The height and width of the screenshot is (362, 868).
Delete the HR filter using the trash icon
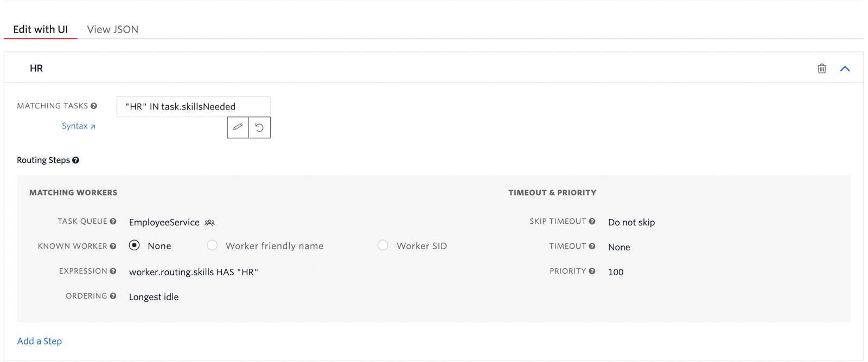click(821, 68)
